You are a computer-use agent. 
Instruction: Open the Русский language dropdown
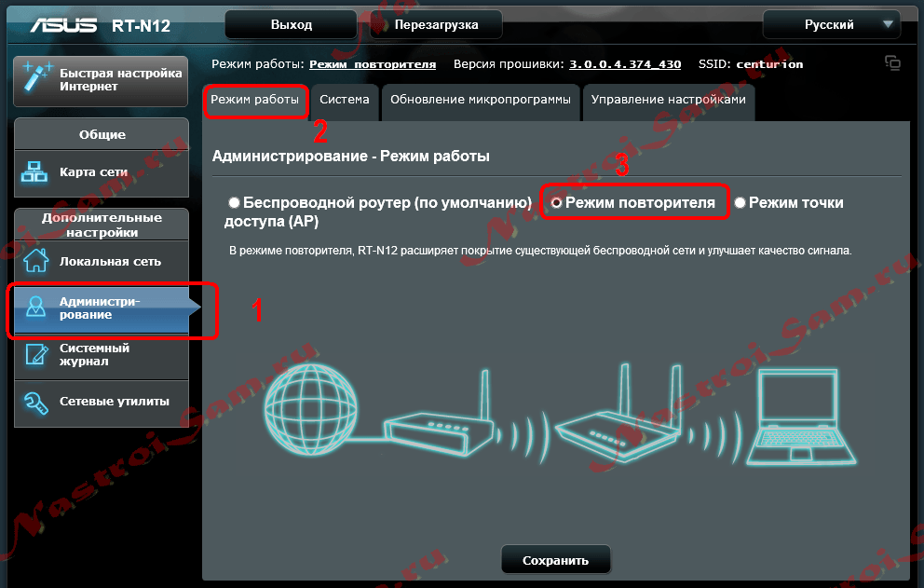(829, 25)
